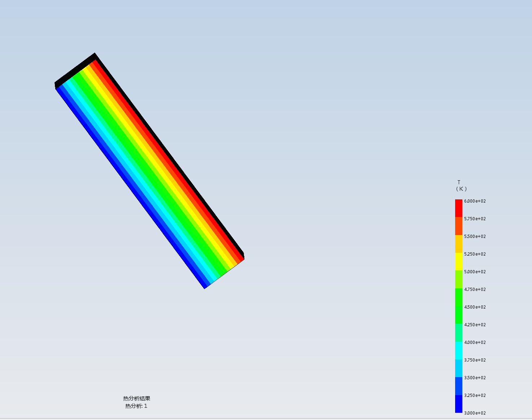Click the 热分析: 1 caption
532x420 pixels.
(x=136, y=406)
